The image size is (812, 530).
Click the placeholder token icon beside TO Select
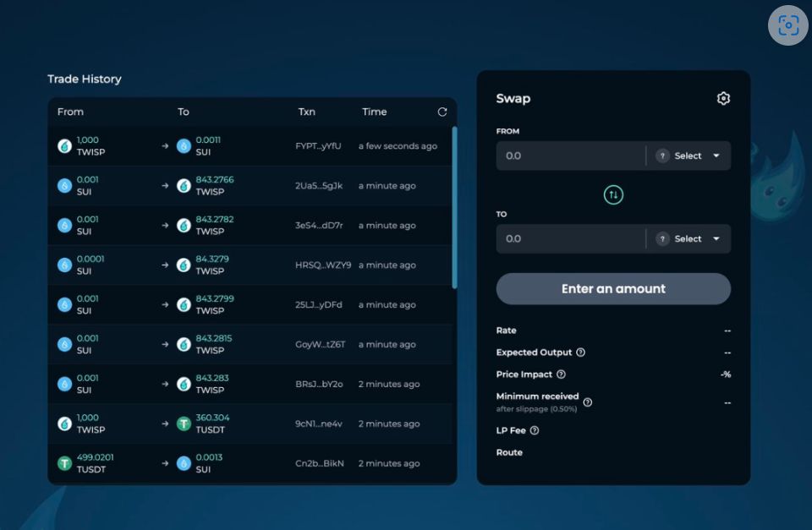[x=662, y=238]
